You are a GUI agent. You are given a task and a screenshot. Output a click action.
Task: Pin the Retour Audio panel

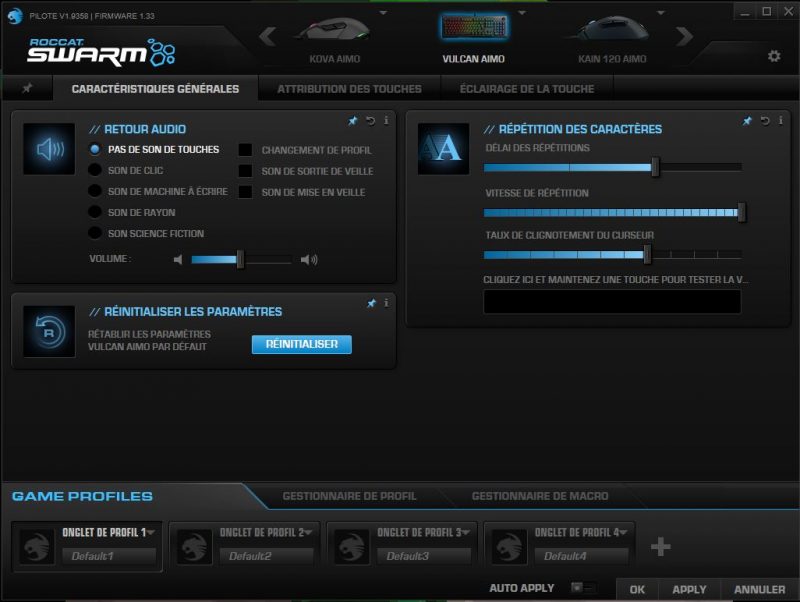[x=354, y=119]
